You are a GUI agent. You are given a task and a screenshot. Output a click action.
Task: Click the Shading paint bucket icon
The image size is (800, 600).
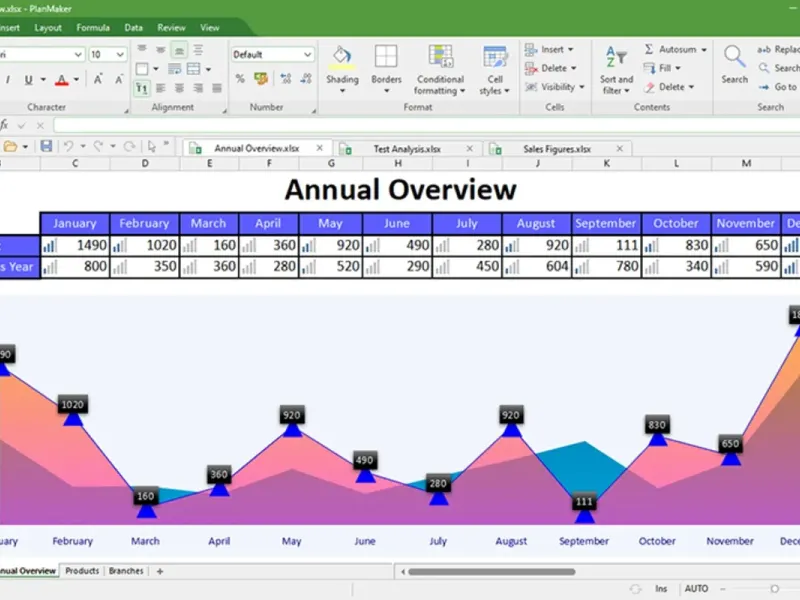click(342, 57)
